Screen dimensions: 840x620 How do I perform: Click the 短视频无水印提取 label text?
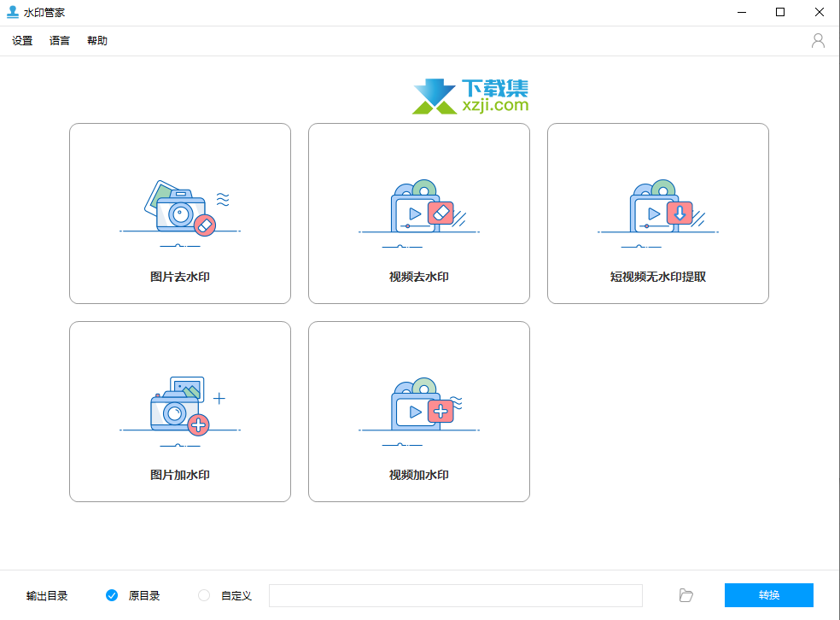(x=657, y=277)
